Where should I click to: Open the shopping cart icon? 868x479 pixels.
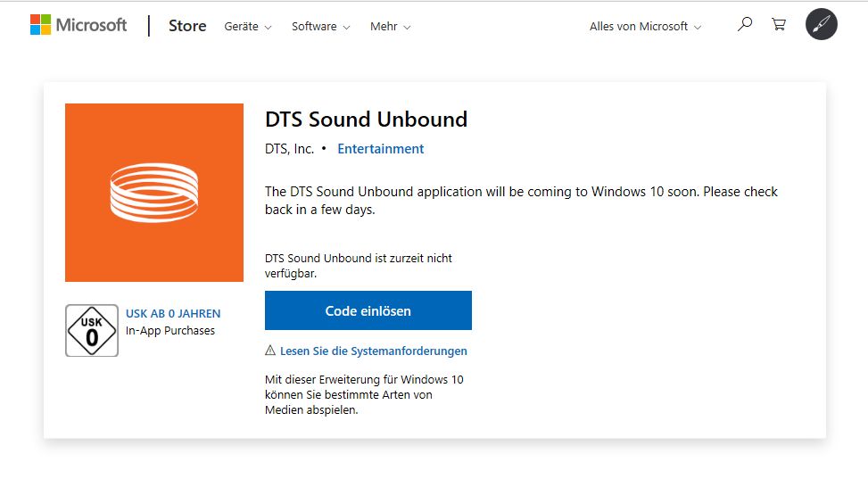coord(778,24)
